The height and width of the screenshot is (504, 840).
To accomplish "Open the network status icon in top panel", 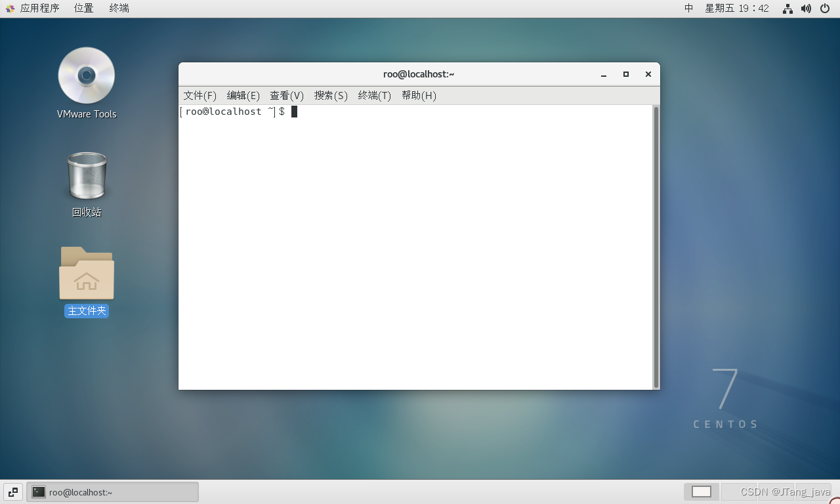I will point(787,9).
